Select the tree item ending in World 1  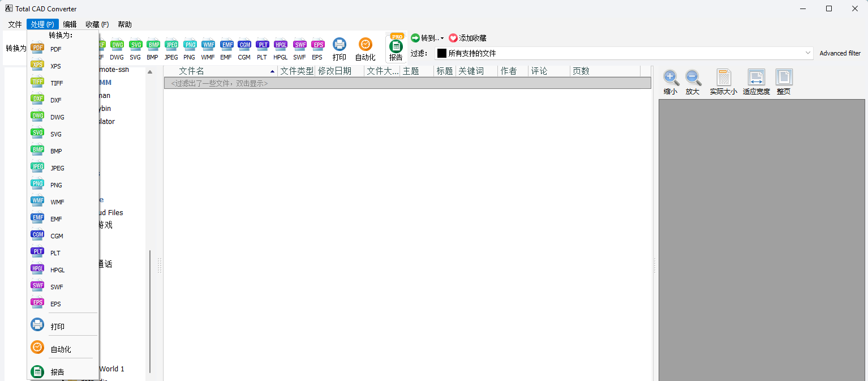[111, 369]
